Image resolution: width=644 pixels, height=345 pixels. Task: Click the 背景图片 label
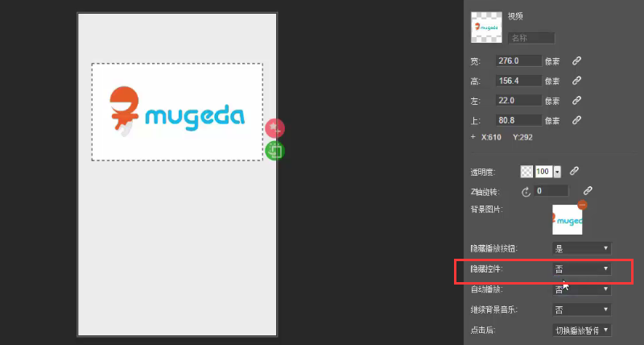pos(487,210)
